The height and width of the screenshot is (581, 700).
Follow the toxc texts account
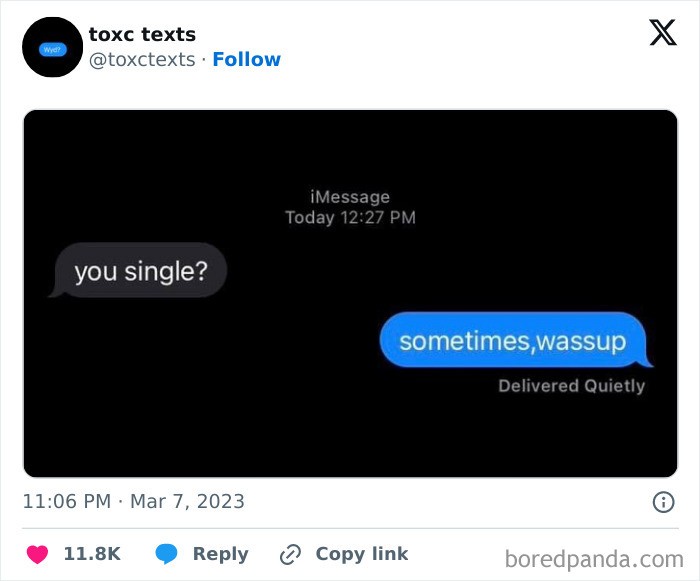247,60
